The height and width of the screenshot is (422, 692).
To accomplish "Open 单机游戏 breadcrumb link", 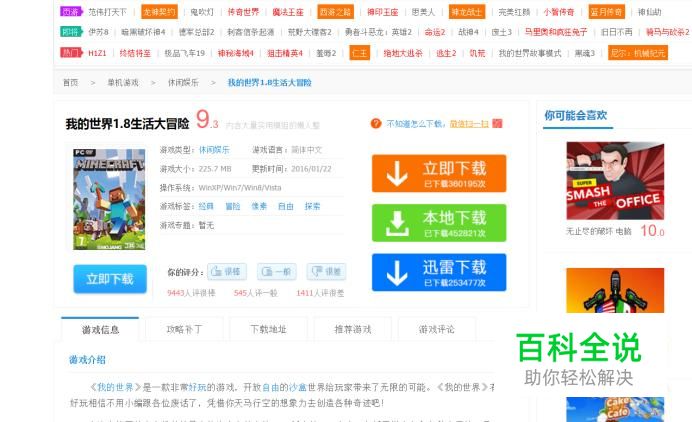I will coord(123,83).
